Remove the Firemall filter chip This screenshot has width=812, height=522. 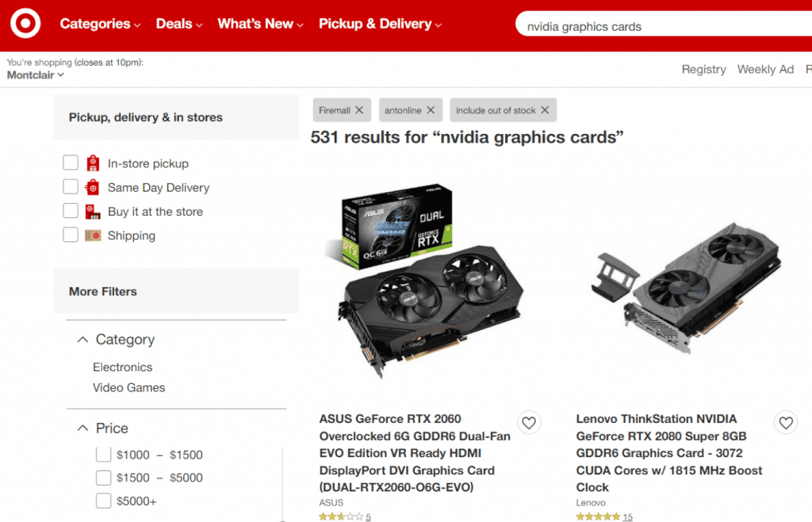(359, 110)
